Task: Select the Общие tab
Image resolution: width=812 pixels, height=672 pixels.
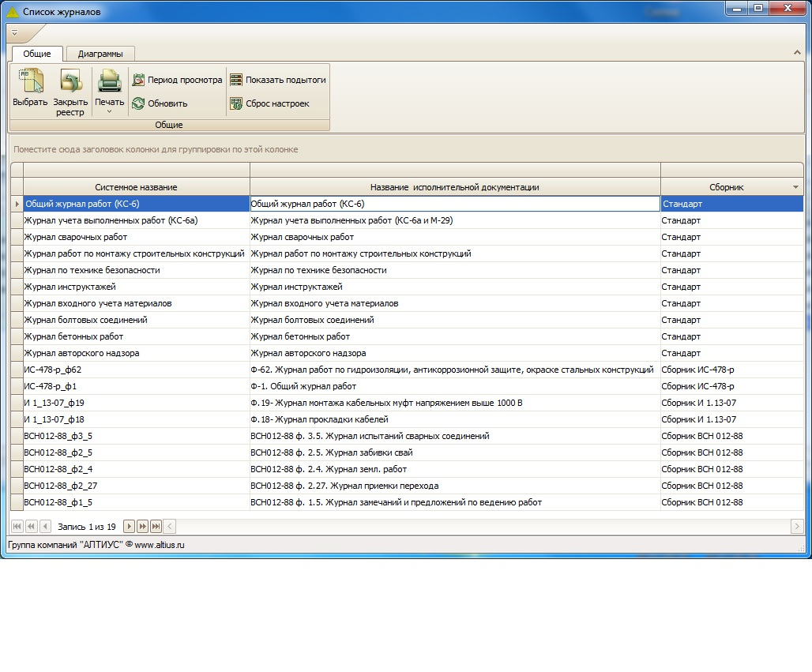Action: pyautogui.click(x=37, y=54)
